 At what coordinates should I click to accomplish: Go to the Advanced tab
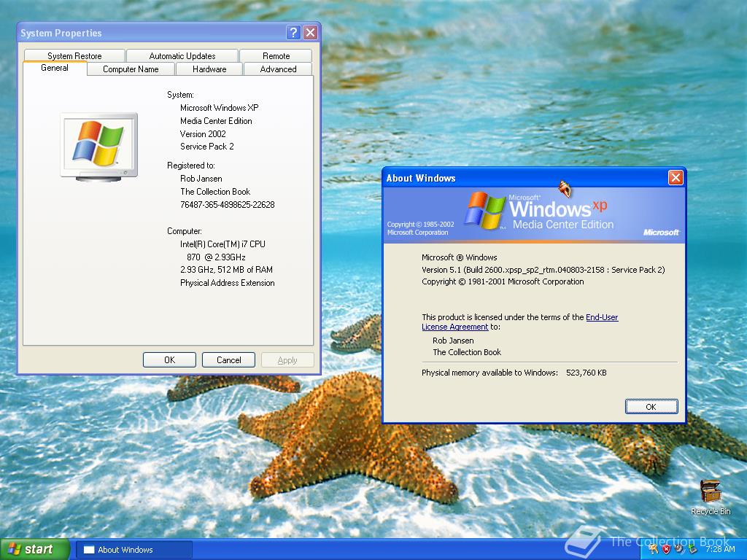[x=278, y=69]
